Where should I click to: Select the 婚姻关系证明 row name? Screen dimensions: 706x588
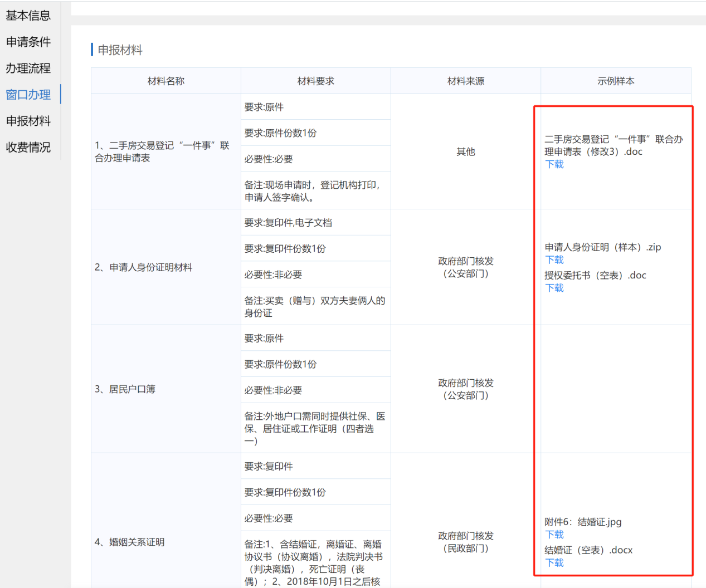point(130,542)
